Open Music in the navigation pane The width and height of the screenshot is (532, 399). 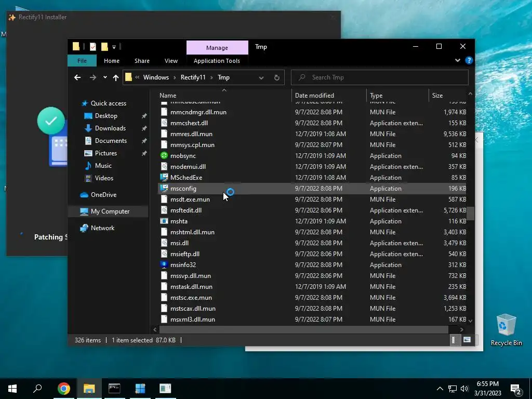pos(103,166)
